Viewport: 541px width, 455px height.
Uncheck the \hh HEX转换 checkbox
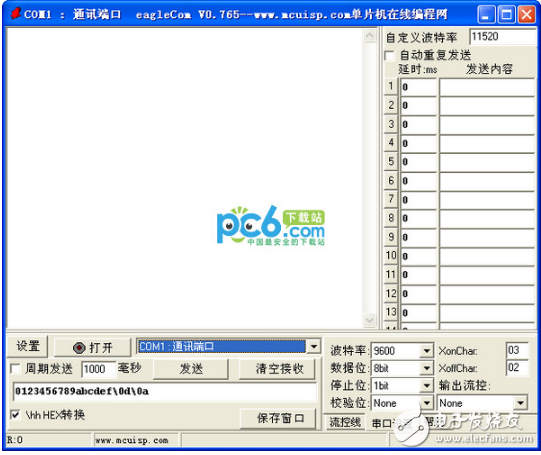15,415
